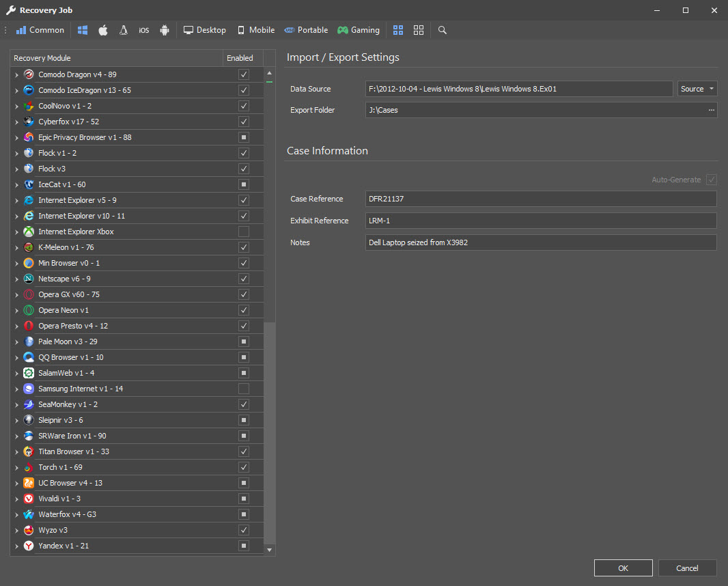Filter modules by Linux penguin icon
Screen dimensions: 728x586
(124, 30)
